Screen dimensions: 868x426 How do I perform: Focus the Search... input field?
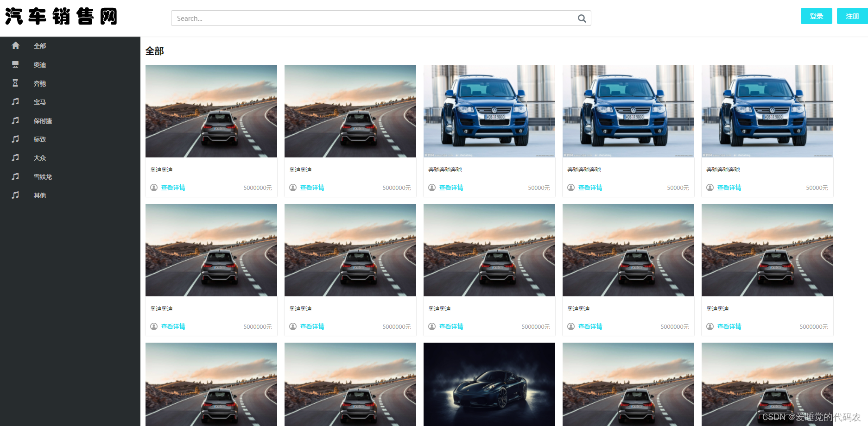click(x=381, y=18)
